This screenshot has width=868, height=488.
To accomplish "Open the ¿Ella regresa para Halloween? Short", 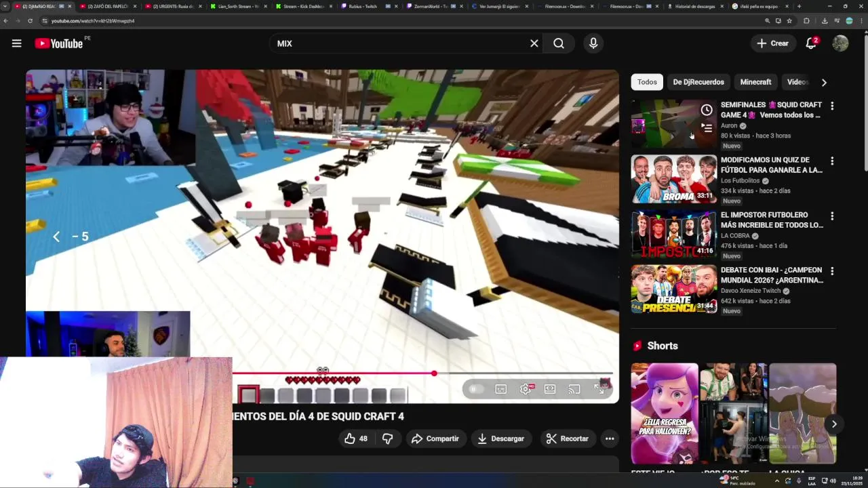I will (665, 413).
